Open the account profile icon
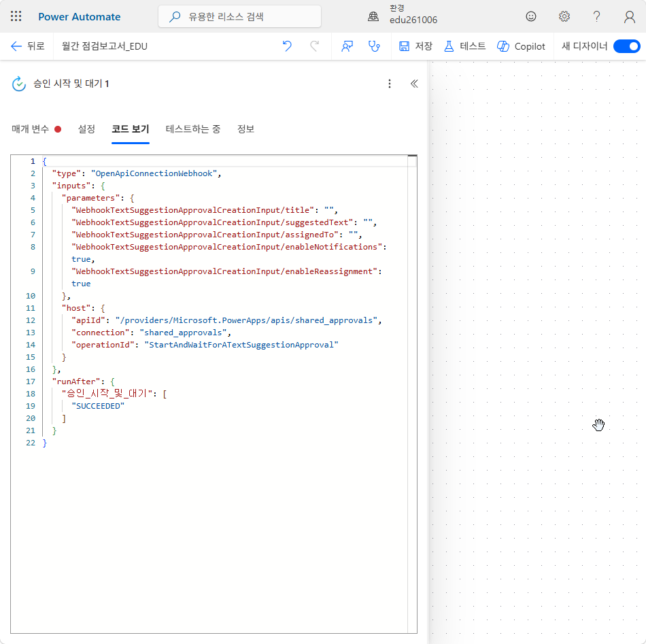The width and height of the screenshot is (646, 644). click(x=630, y=16)
